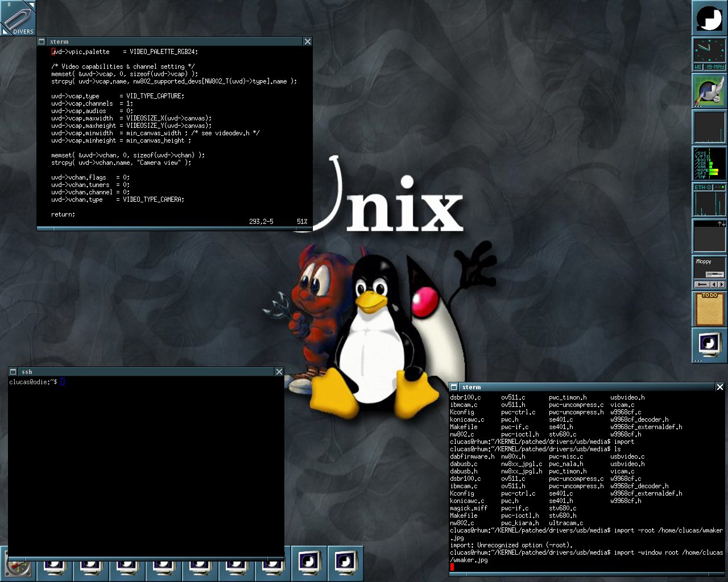Click pwc-misc.c in the file listing
The height and width of the screenshot is (582, 728).
(566, 456)
